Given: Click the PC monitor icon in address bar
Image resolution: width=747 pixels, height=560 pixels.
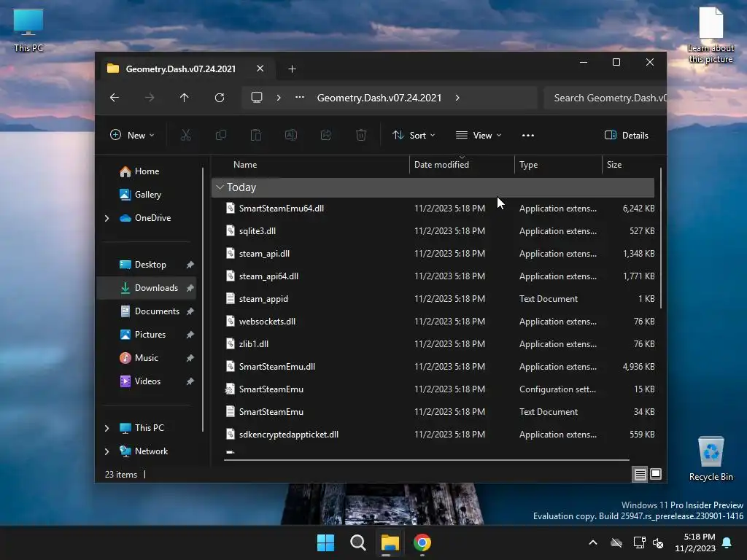Looking at the screenshot, I should 257,98.
